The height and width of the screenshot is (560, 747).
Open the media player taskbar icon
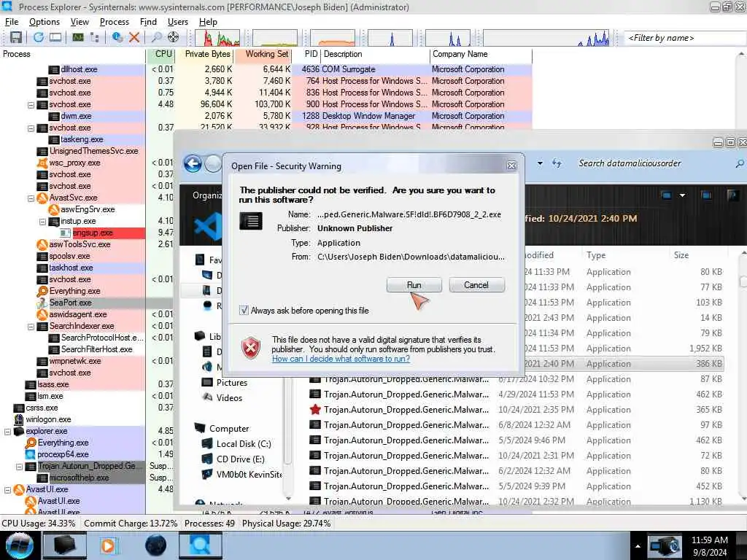point(109,545)
